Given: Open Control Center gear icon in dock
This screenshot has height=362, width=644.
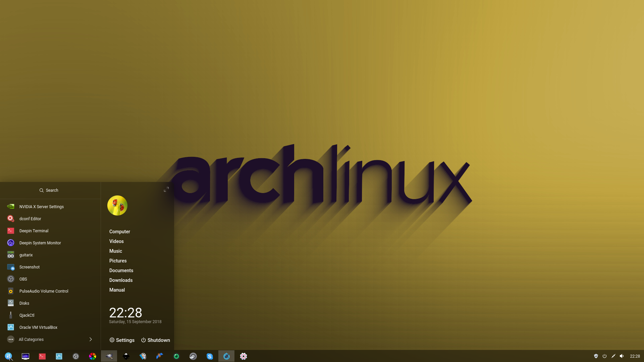Looking at the screenshot, I should point(244,356).
